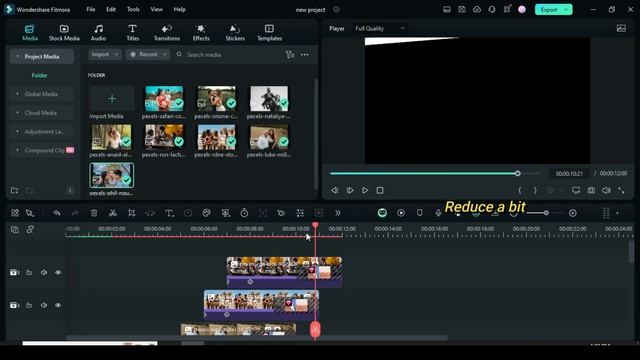Collapse the Project Media section

click(x=18, y=56)
